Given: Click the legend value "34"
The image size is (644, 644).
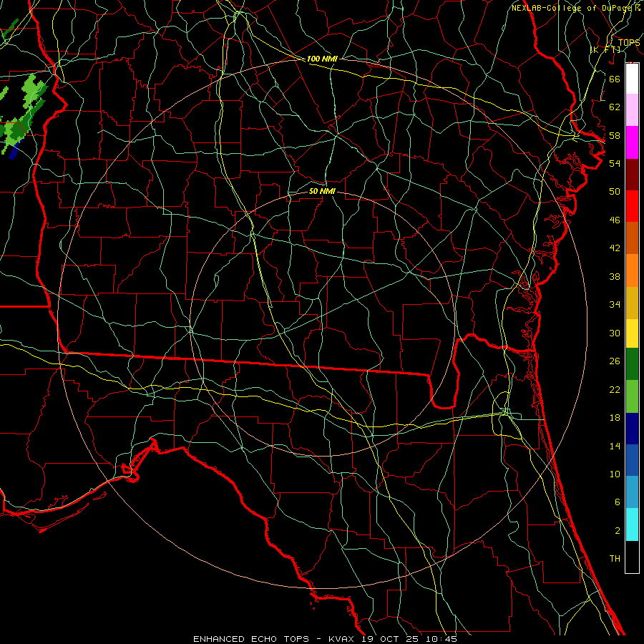Looking at the screenshot, I should 615,305.
